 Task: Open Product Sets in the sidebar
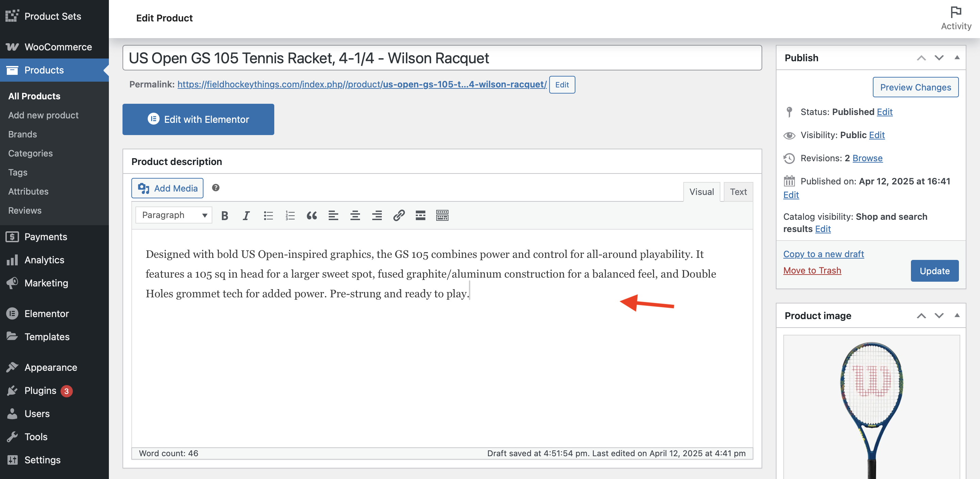54,16
